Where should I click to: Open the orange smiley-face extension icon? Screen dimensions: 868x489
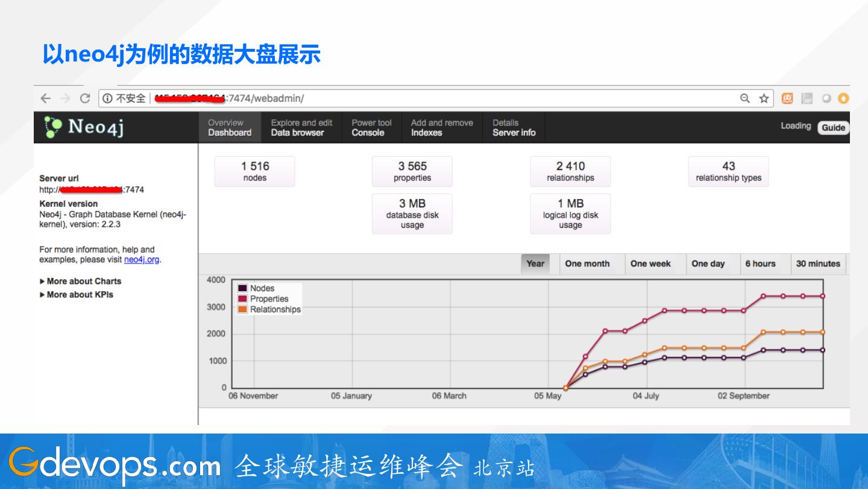pyautogui.click(x=787, y=98)
